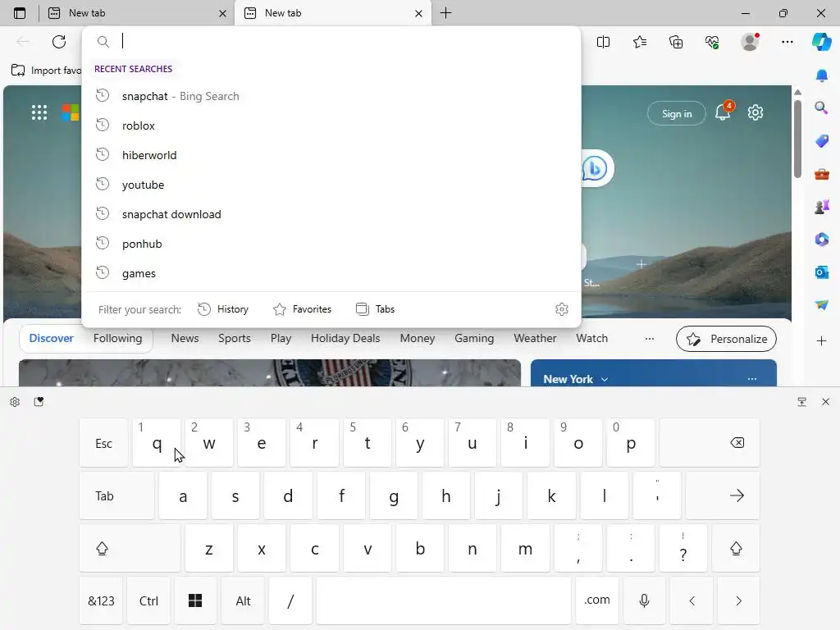Click the page vertical scrollbar thumb
Image resolution: width=840 pixels, height=630 pixels.
(797, 138)
